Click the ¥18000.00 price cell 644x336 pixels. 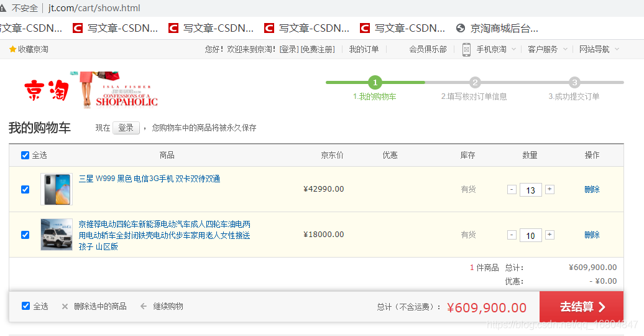pos(324,234)
